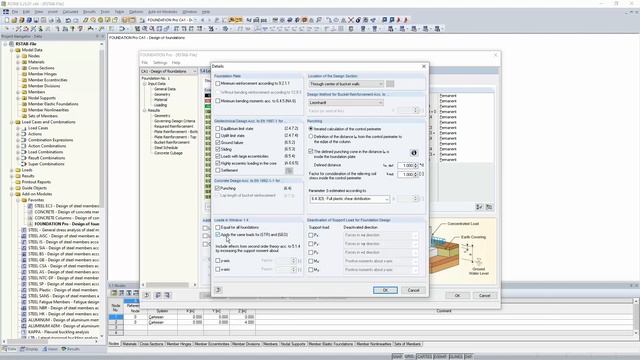The image size is (640, 360).
Task: Click Cancel in FOUNDATION Pro window
Action: coord(484,295)
